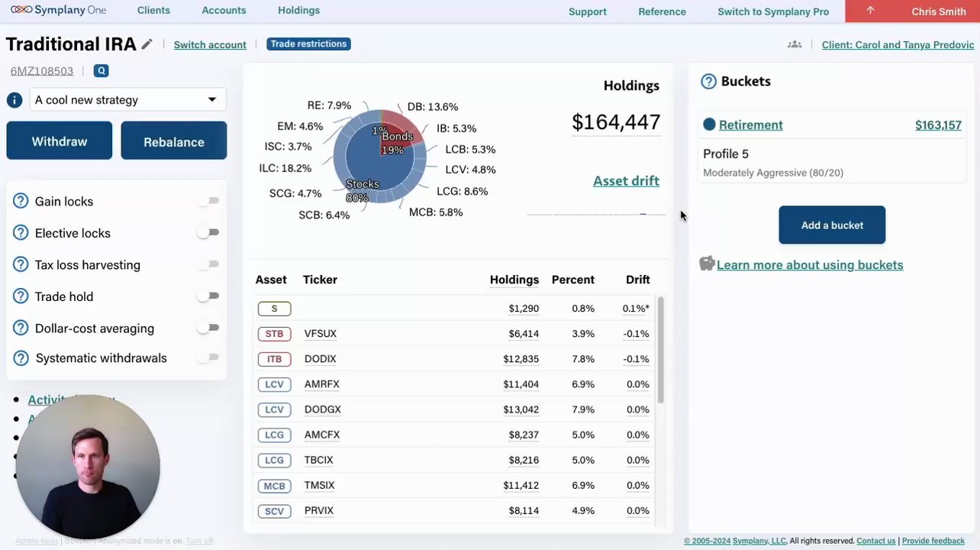Open Client: Carol and Tanya Predovic link
Screen dimensions: 980x550
[898, 45]
